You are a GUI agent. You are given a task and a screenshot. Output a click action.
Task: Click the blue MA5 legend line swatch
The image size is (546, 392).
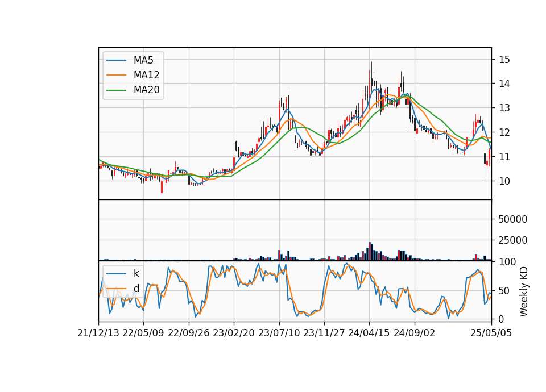116,61
